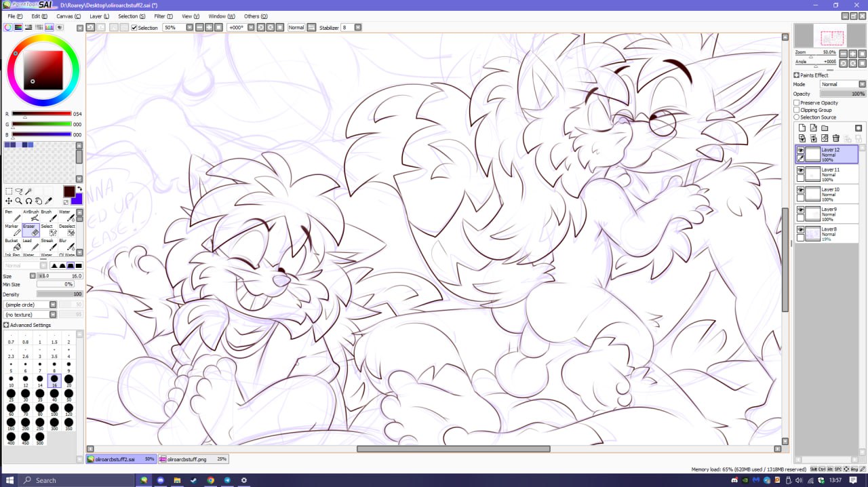Click the eyedropper color picker tool
Image resolution: width=868 pixels, height=487 pixels.
(49, 201)
